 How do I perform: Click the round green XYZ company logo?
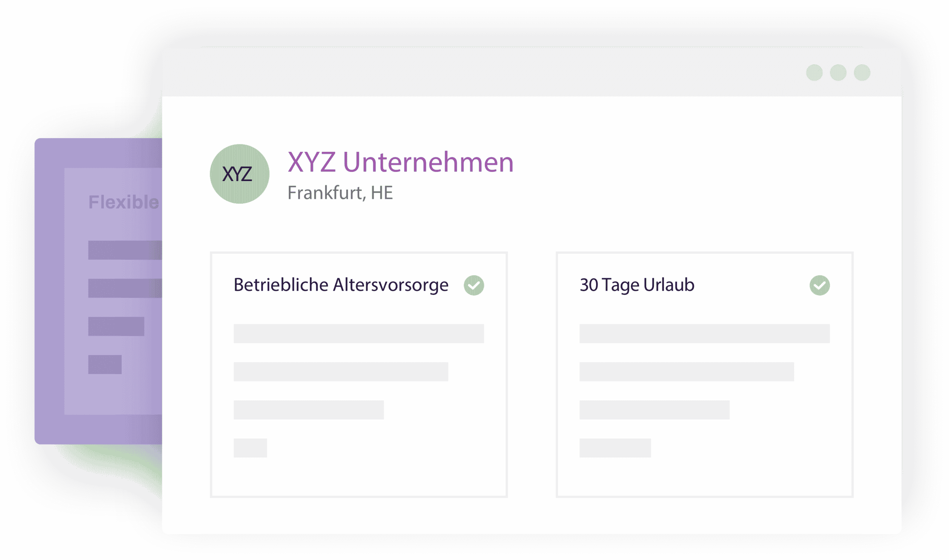click(x=239, y=174)
